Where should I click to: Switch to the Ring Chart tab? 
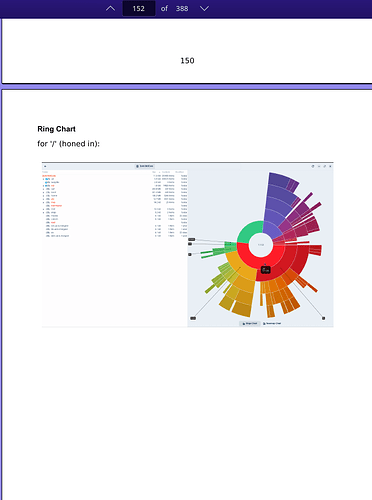point(250,323)
